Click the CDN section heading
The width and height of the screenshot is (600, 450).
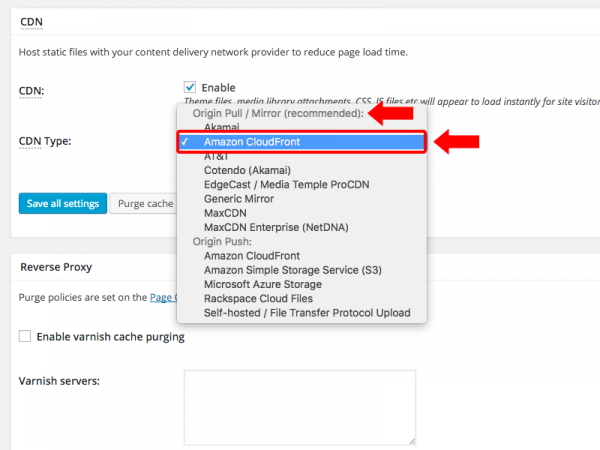pyautogui.click(x=31, y=22)
